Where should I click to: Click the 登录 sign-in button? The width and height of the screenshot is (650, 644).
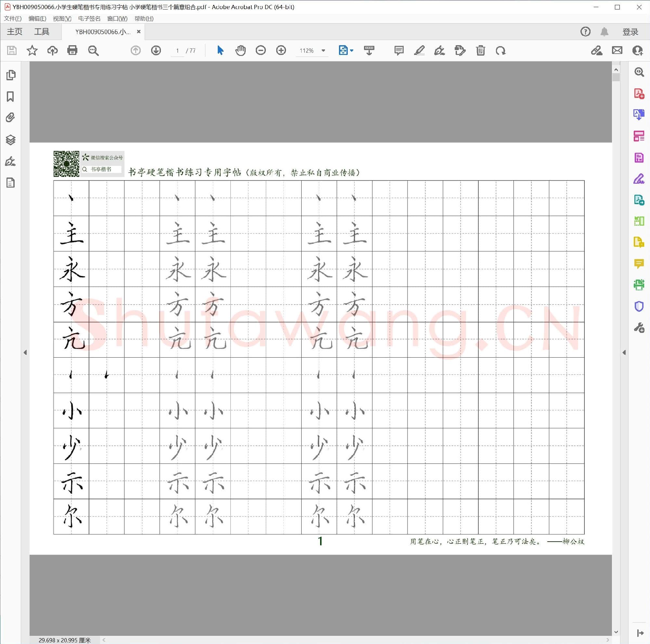tap(630, 31)
